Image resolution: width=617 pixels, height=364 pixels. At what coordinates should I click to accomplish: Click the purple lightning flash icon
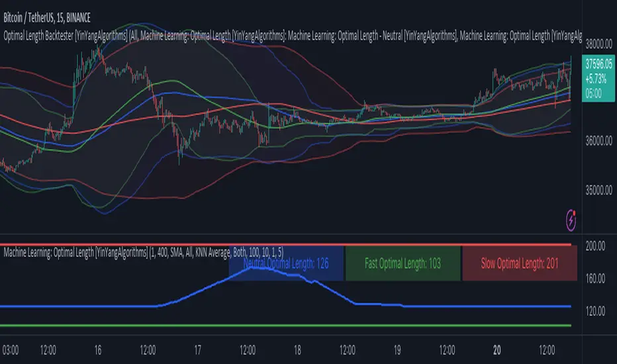tap(571, 220)
